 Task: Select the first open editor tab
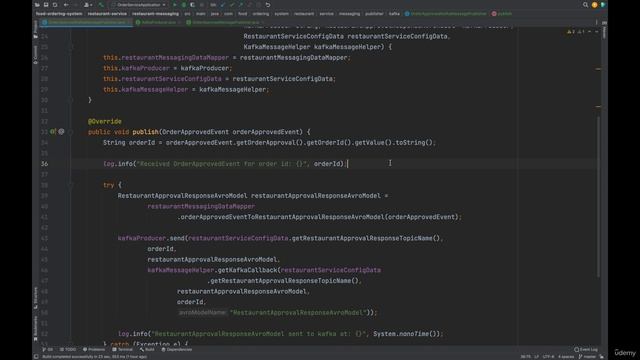pos(87,22)
